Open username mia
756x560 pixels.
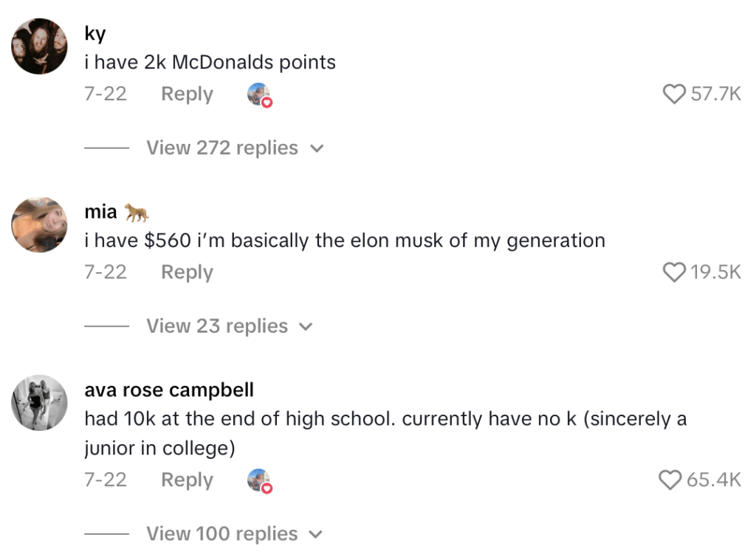tap(101, 212)
